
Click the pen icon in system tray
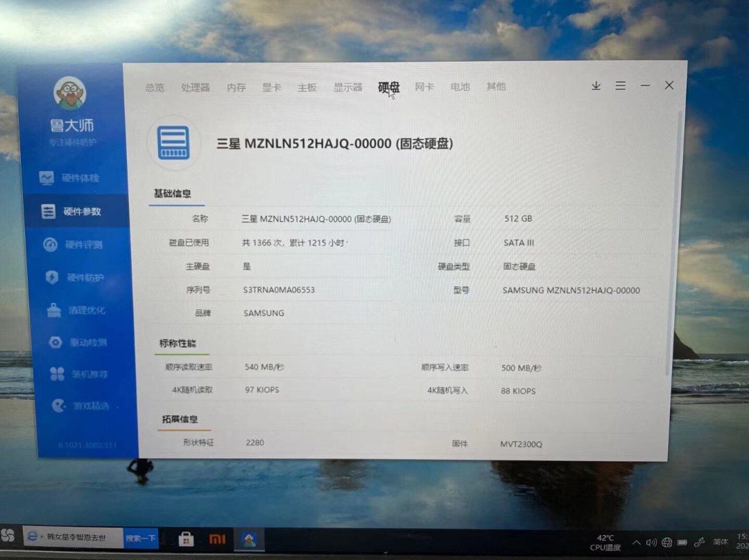point(699,543)
